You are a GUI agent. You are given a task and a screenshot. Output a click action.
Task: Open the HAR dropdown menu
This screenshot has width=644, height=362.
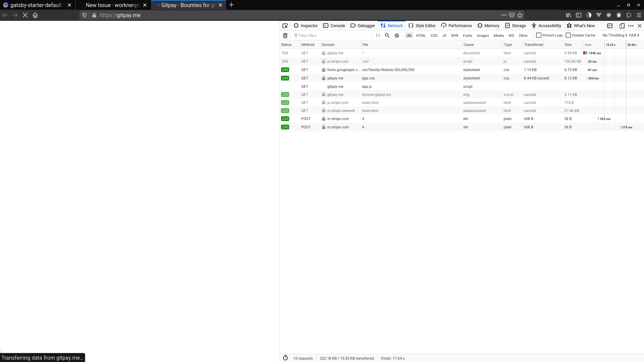(x=634, y=35)
